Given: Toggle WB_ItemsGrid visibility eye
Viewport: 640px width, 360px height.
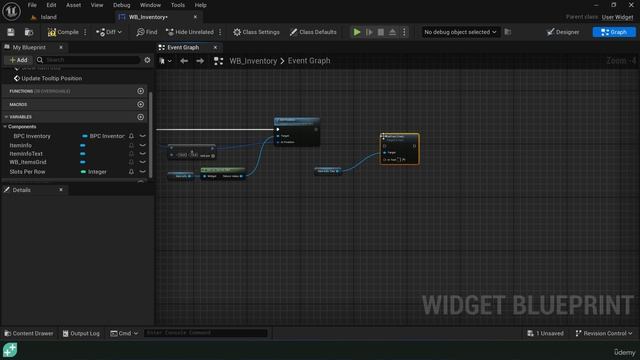Looking at the screenshot, I should coord(142,162).
